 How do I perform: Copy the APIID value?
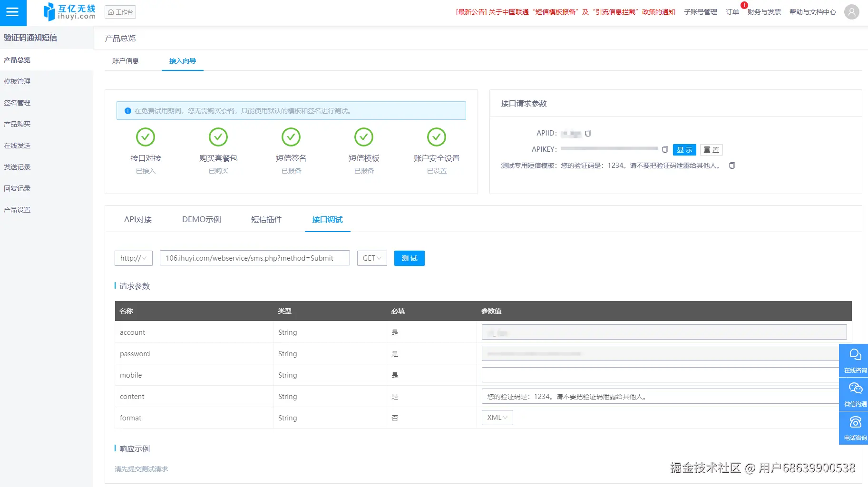[x=588, y=133]
